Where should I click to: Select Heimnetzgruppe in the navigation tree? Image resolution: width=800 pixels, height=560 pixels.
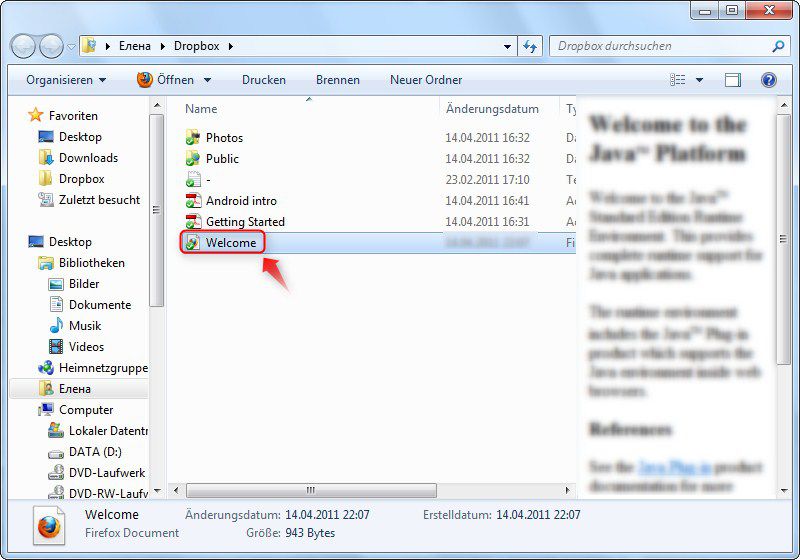(x=93, y=368)
